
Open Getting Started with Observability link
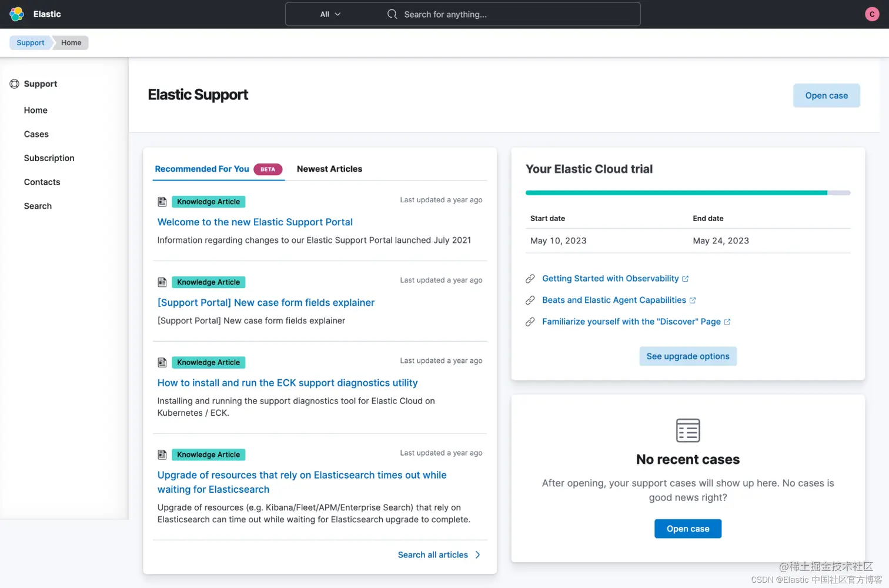click(x=610, y=279)
